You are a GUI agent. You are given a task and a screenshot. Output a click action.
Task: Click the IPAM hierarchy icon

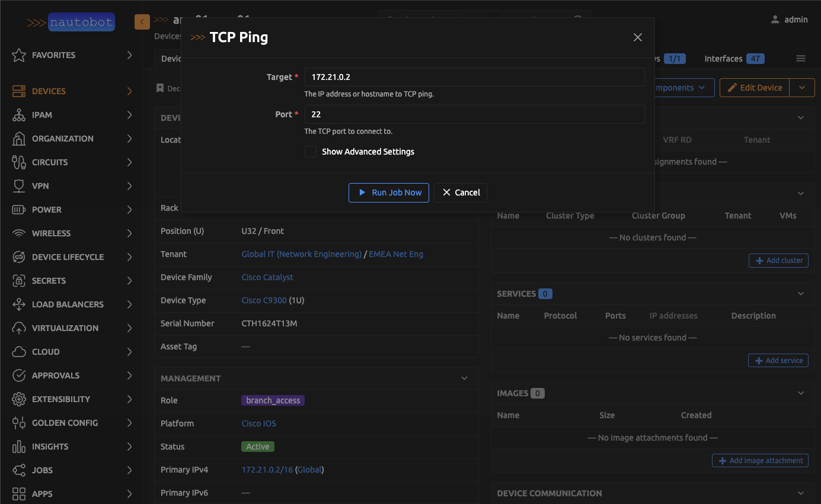tap(19, 115)
